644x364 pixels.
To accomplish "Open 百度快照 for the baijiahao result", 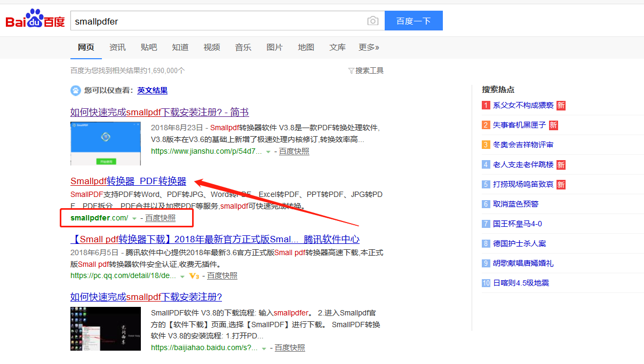I will pyautogui.click(x=290, y=348).
